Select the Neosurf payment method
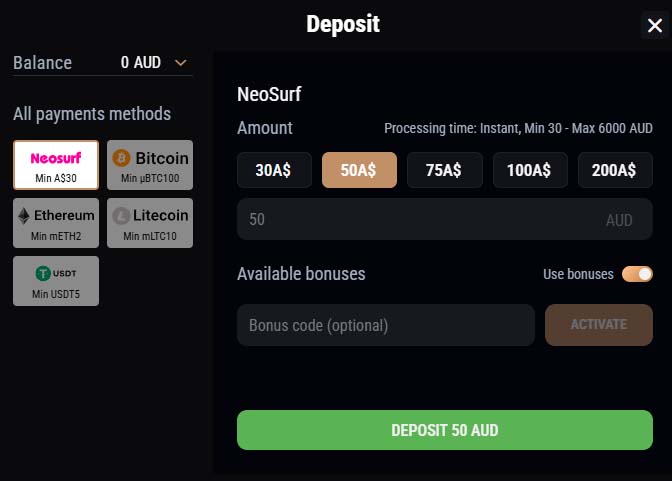This screenshot has width=672, height=481. tap(56, 165)
